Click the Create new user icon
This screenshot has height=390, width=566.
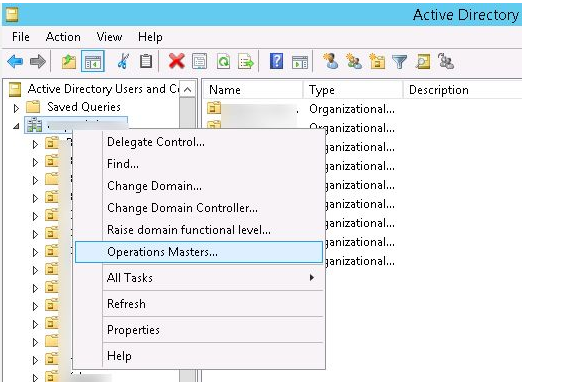(x=331, y=61)
